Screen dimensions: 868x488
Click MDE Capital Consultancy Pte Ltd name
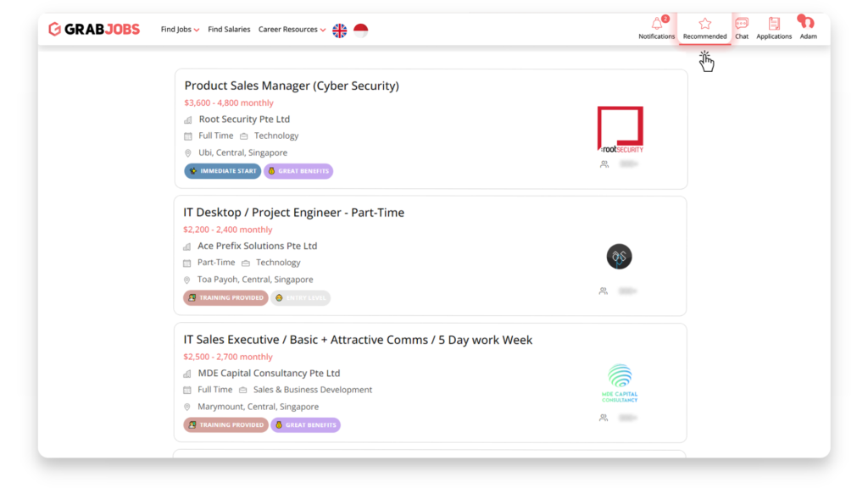(269, 373)
